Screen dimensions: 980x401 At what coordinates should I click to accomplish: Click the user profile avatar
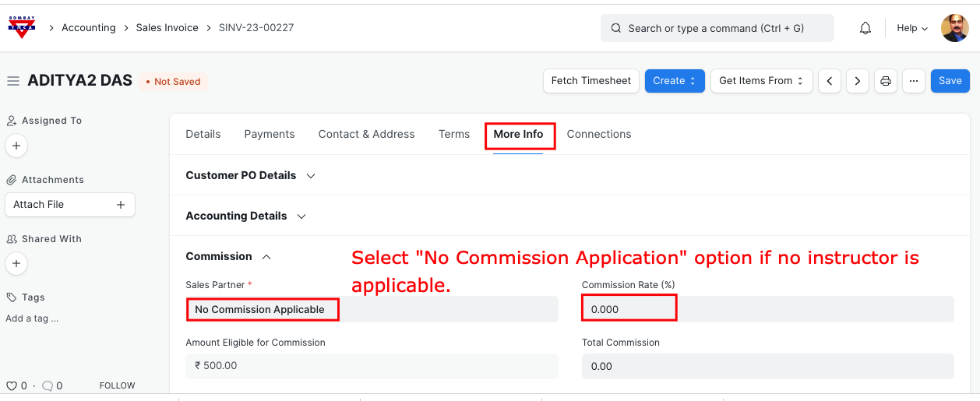click(954, 28)
